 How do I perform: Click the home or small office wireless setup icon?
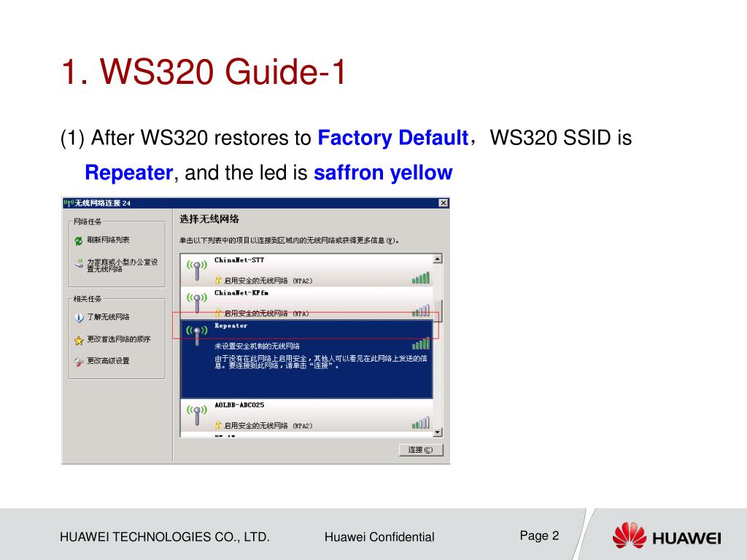(79, 263)
